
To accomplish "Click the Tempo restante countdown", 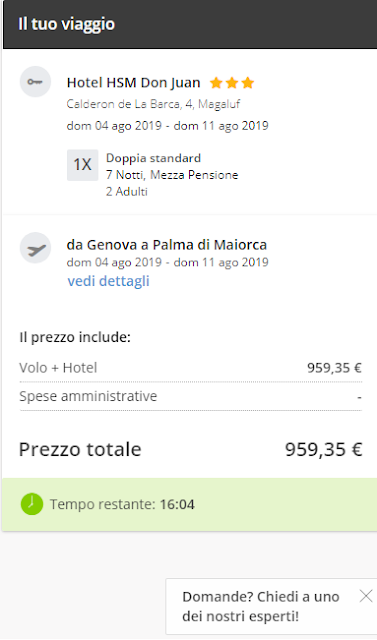I will coord(122,504).
